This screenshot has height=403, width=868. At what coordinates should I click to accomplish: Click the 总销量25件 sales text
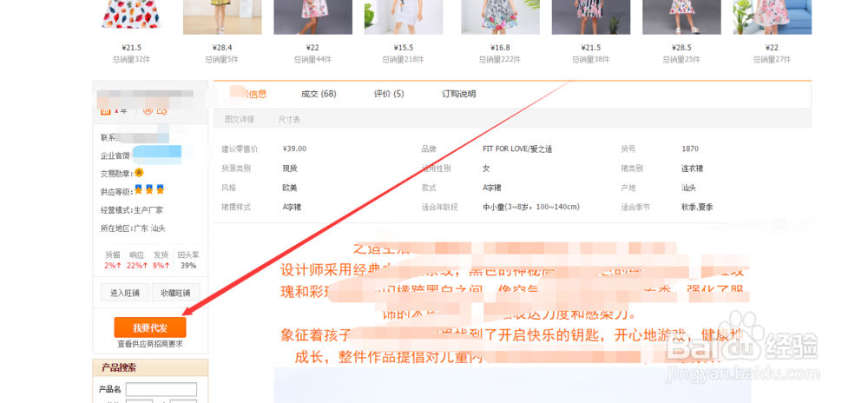[x=681, y=59]
